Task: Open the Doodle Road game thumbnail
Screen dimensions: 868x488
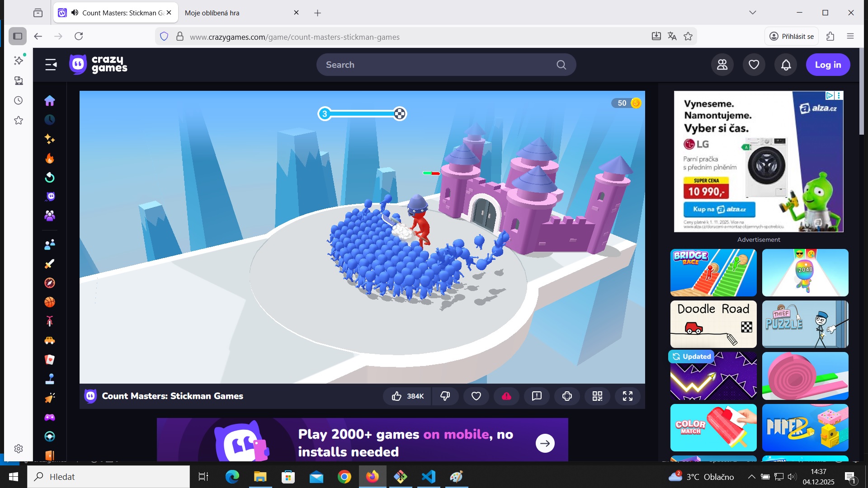Action: point(713,324)
